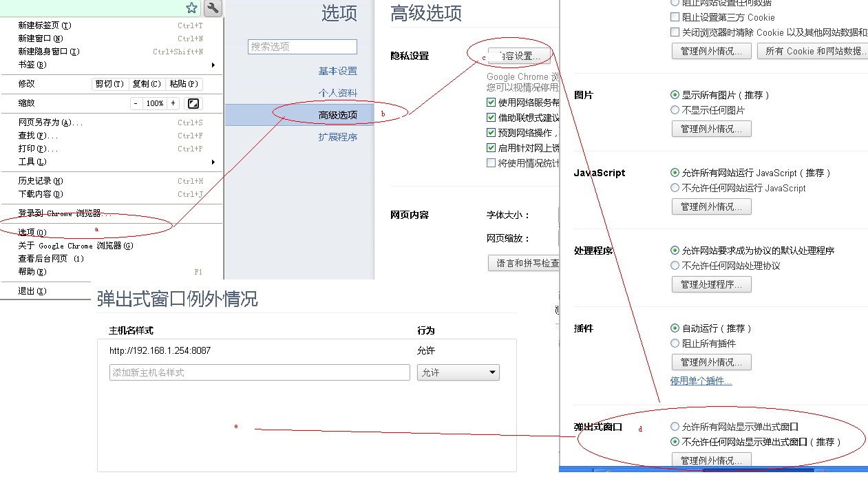Select 允许所有网站显示弹出式窗口 radio option
Viewport: 868px width, 477px height.
pos(675,427)
